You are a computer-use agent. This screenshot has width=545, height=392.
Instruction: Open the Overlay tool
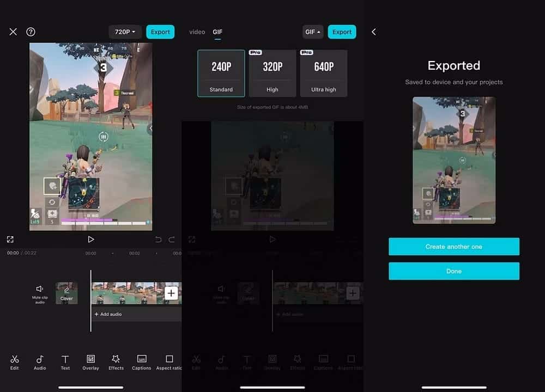[x=90, y=362]
